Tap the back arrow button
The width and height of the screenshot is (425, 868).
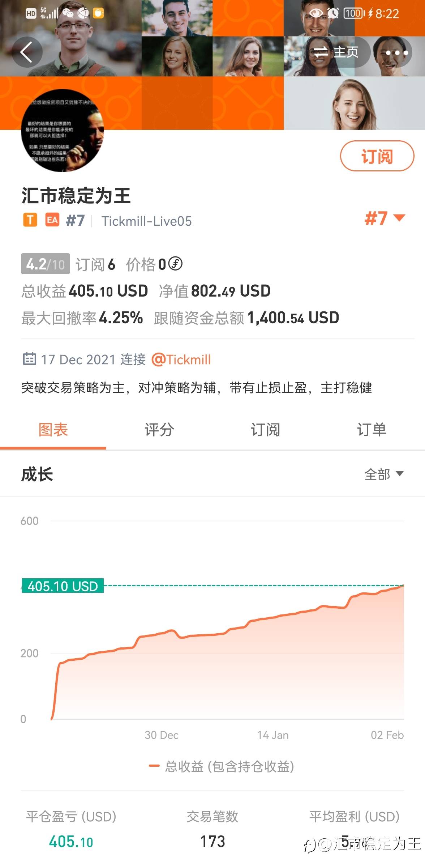tap(27, 52)
